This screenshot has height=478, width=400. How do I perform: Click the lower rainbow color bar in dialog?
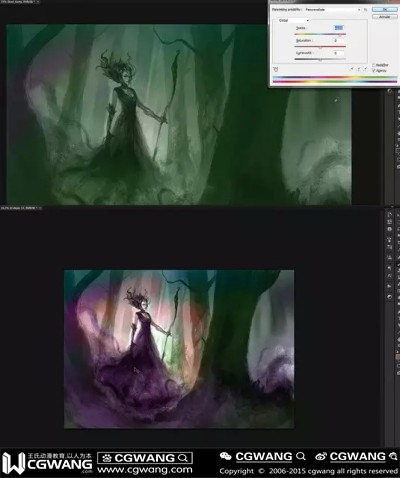(335, 82)
